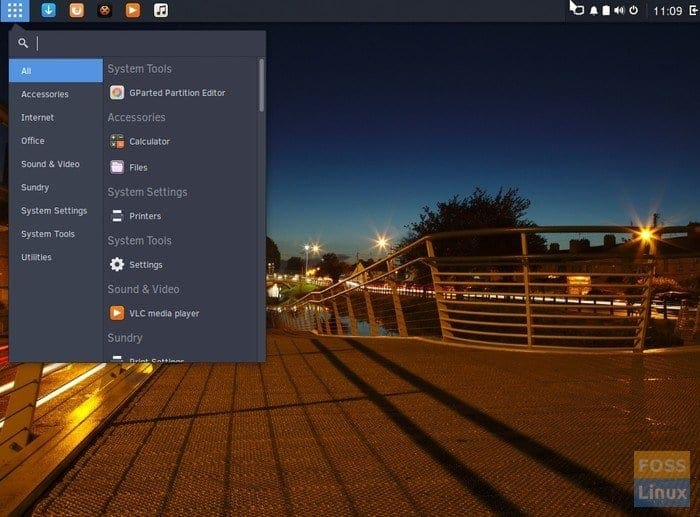Open the application menu grid button
Viewport: 700px width, 517px height.
tap(15, 10)
